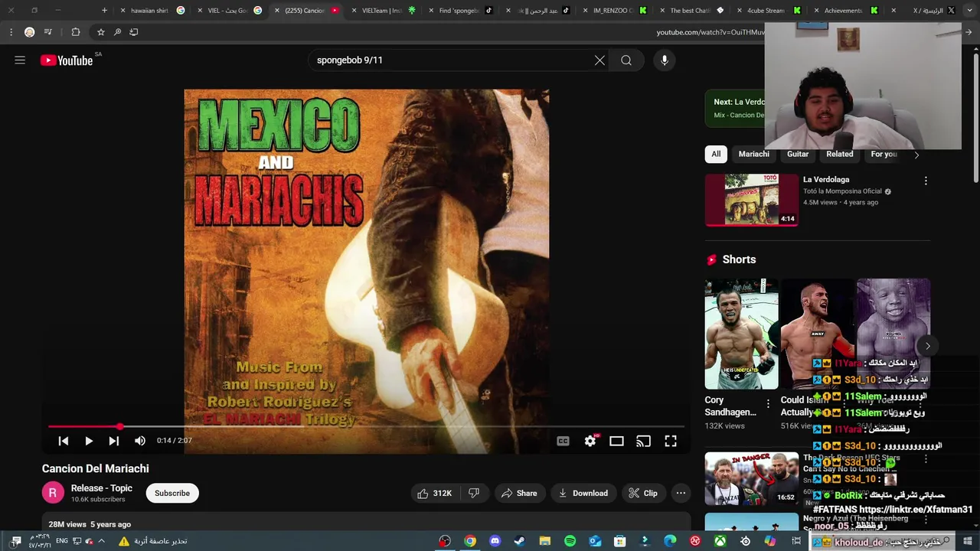This screenshot has height=551, width=980.
Task: Cast video with the Play on TV icon
Action: coord(643,441)
